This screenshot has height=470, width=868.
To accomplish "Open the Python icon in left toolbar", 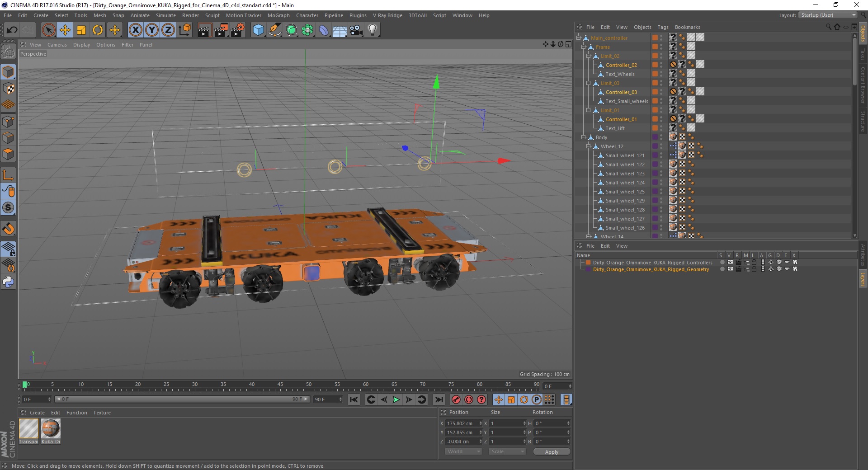I will click(8, 282).
